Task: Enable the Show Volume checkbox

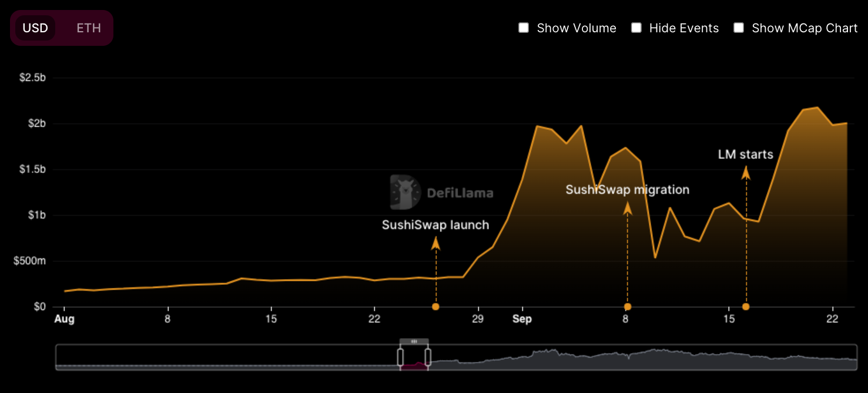Action: coord(524,28)
